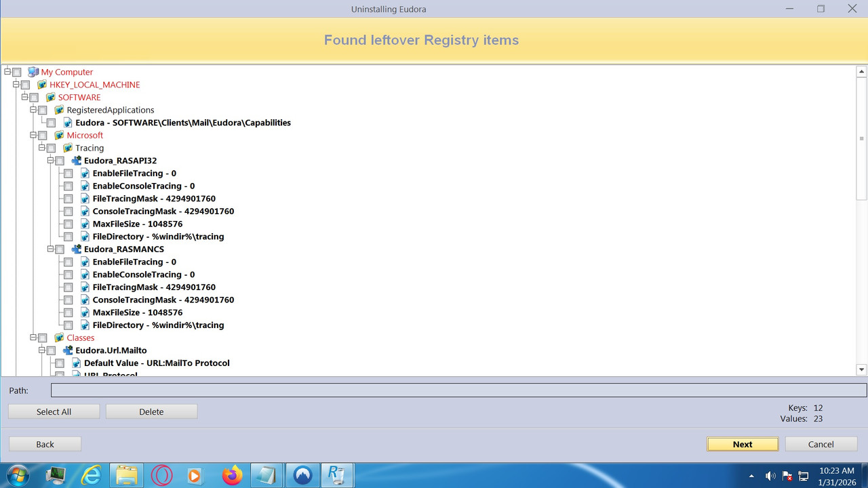Tick the Eudora Capabilities entry checkbox
This screenshot has width=868, height=488.
[x=51, y=123]
